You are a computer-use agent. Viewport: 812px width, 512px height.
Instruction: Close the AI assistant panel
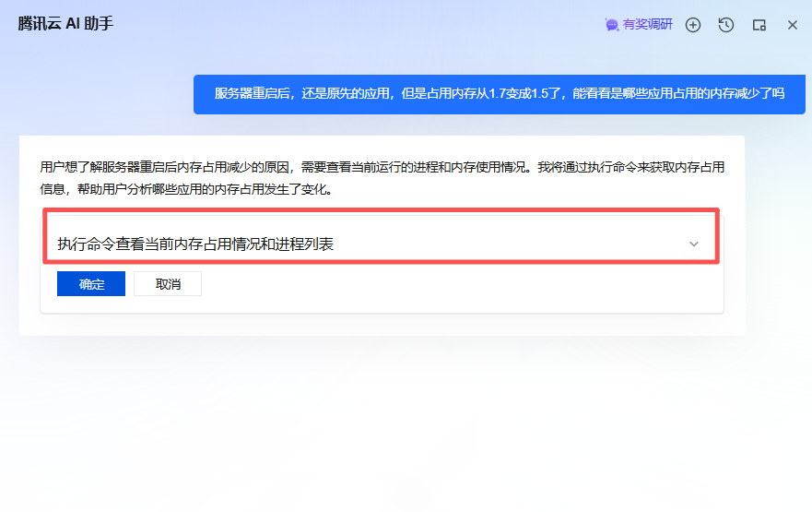793,25
